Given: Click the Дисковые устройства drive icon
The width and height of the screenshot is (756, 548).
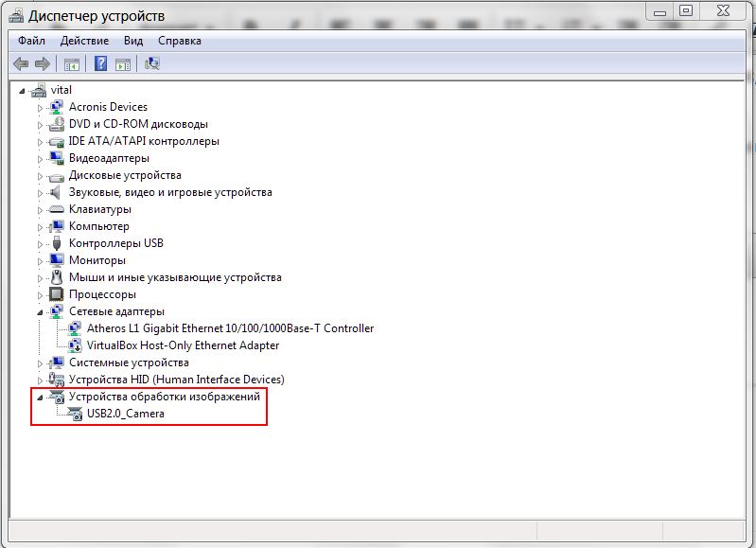Looking at the screenshot, I should point(57,177).
